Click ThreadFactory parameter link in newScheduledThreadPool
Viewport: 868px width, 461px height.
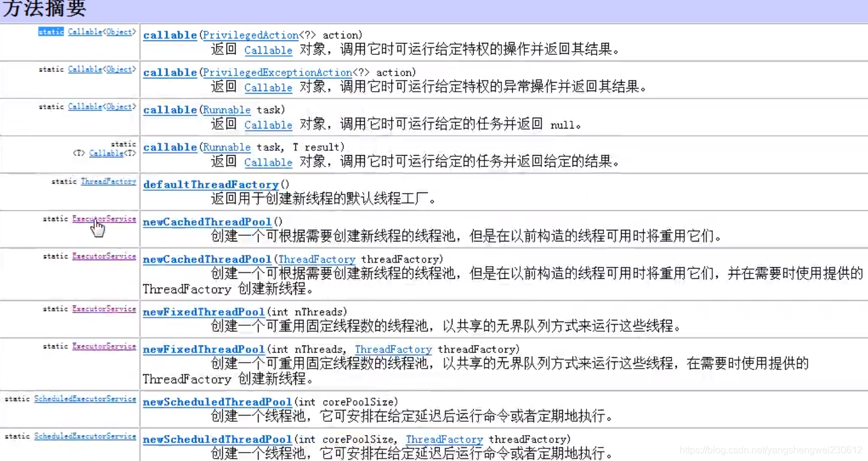(x=445, y=439)
